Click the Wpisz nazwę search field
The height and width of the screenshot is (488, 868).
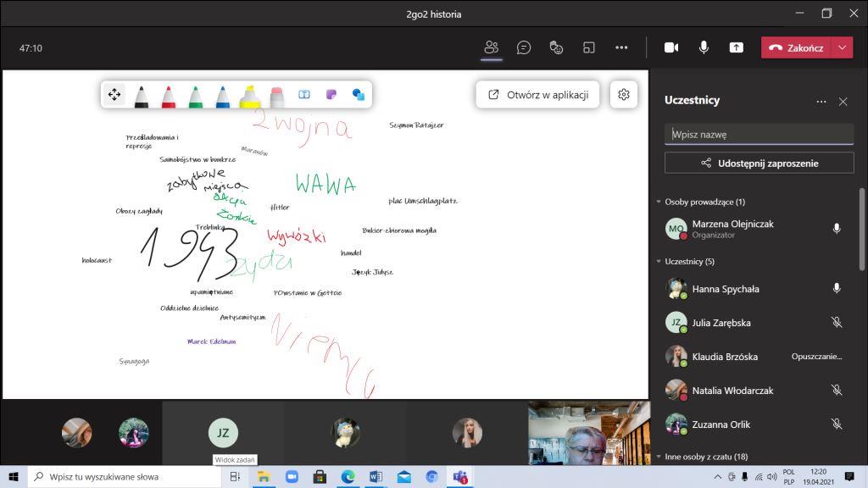pos(759,134)
